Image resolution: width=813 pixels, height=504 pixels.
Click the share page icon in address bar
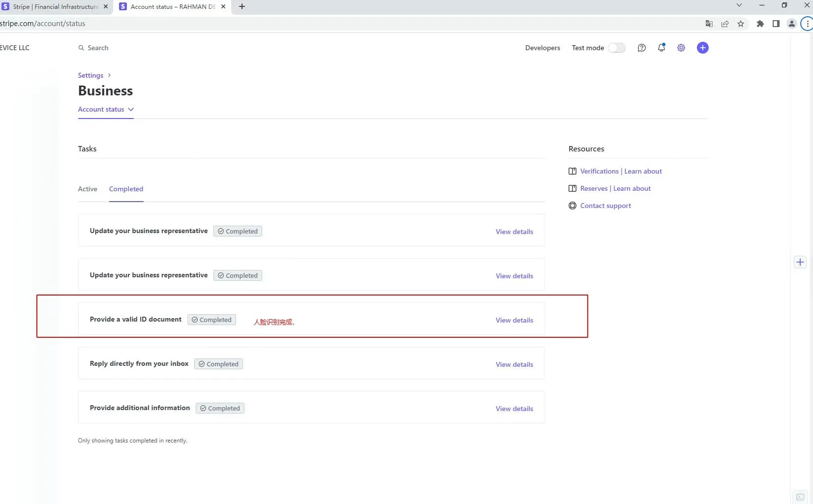725,24
